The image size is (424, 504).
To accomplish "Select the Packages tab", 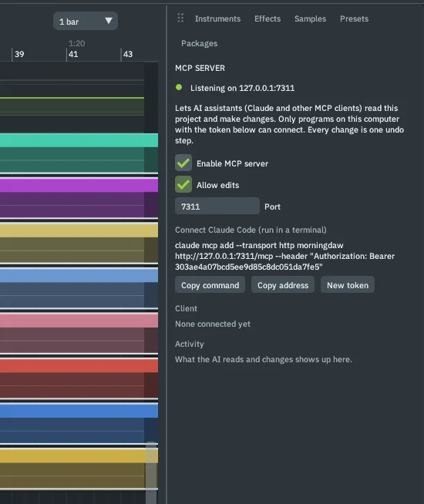I will tap(200, 43).
